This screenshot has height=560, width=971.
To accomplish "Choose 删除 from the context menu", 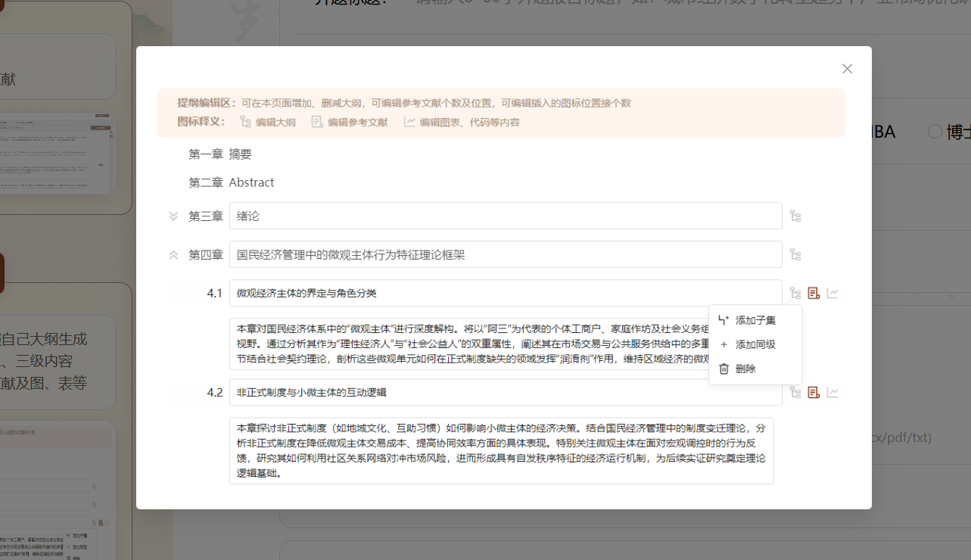I will click(755, 369).
